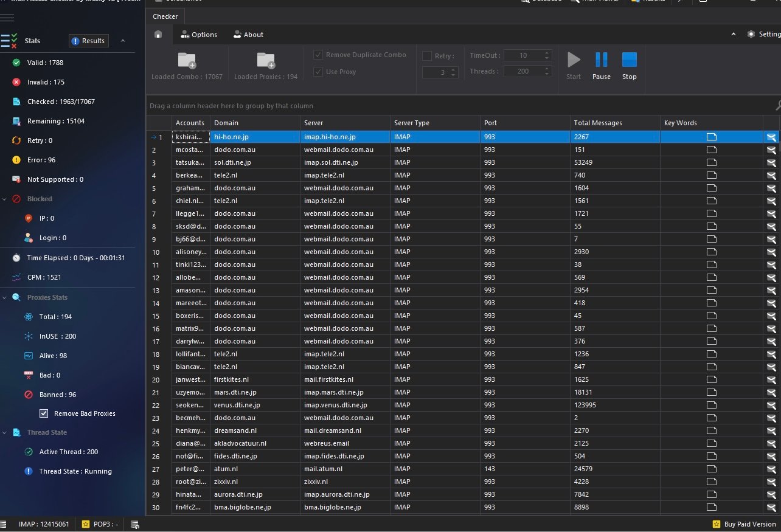
Task: Open the Options tab
Action: click(x=198, y=35)
